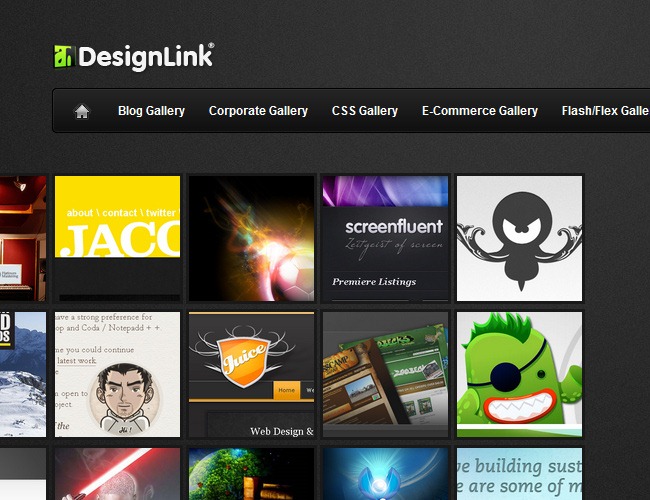Screen dimensions: 650x500
Task: Navigate to Flash/Flex Gallery
Action: (x=605, y=111)
